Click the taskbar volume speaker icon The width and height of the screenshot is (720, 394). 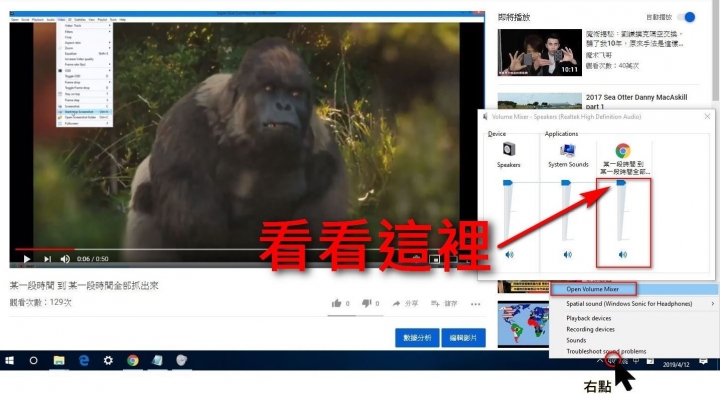(612, 361)
